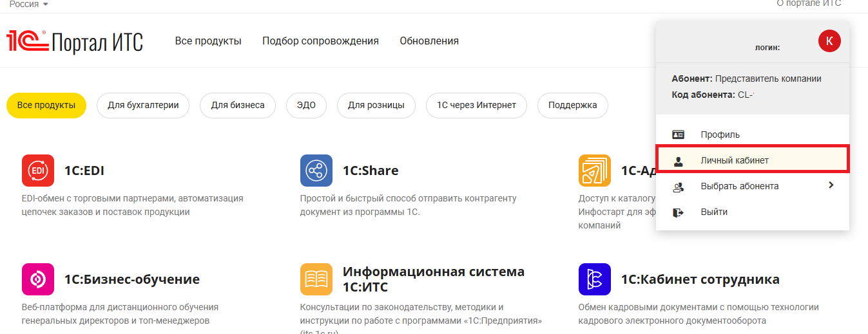Expand Выбрать абонента submenu arrow
868x334 pixels.
tap(831, 185)
